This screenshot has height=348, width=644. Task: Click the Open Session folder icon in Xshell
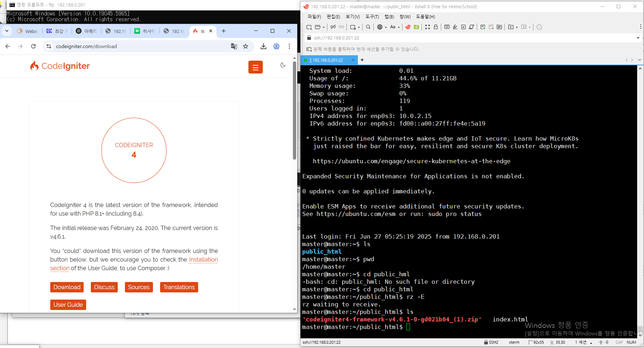[318, 27]
